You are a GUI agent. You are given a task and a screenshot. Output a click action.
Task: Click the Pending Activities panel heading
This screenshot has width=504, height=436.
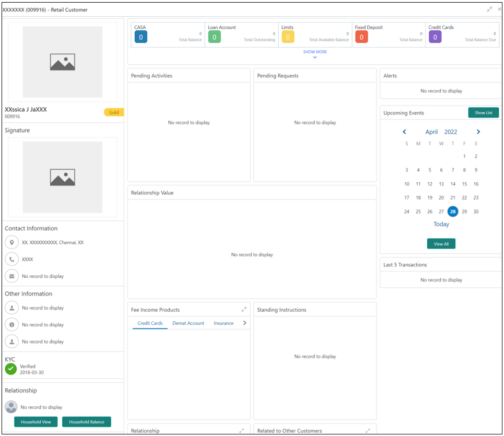(x=151, y=76)
